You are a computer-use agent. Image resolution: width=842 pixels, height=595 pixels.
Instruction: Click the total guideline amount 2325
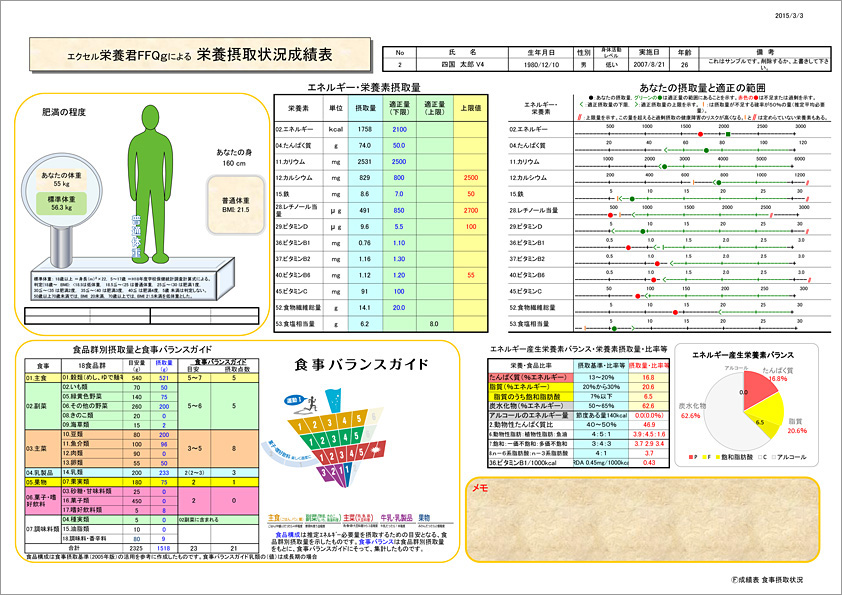[x=136, y=548]
